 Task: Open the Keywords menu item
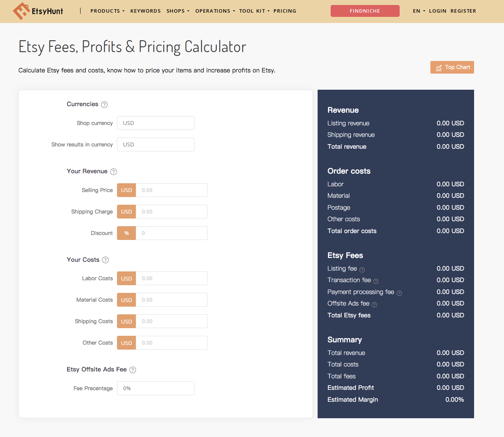(x=145, y=11)
